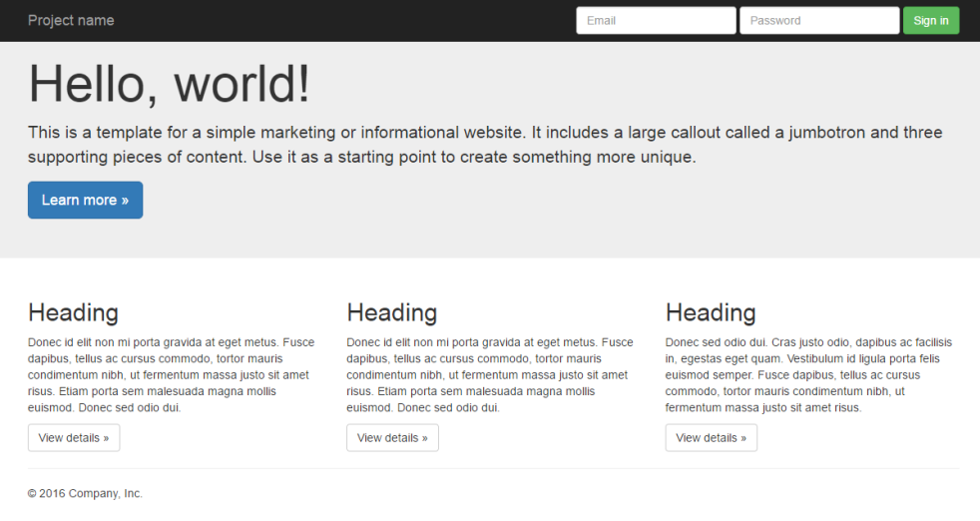Focus the Email input field
Screen dimensions: 980x521
(x=656, y=21)
